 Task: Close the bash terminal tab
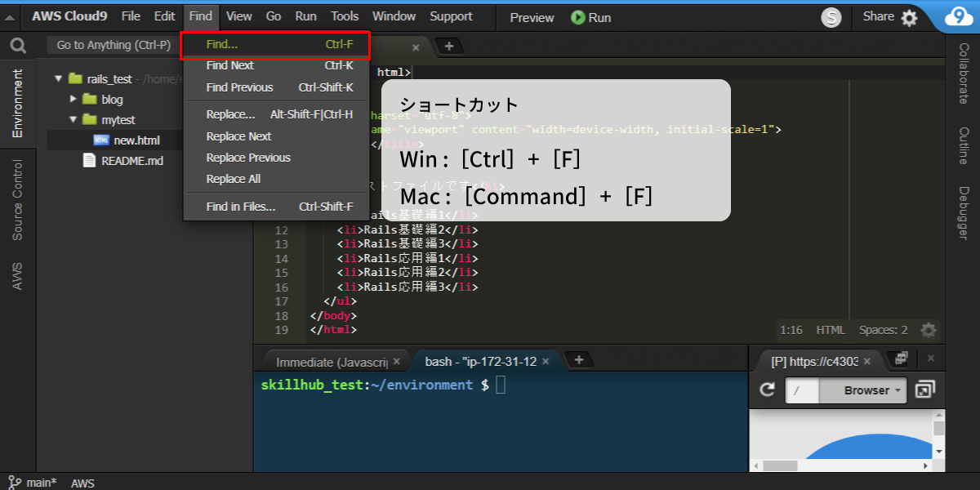(546, 361)
